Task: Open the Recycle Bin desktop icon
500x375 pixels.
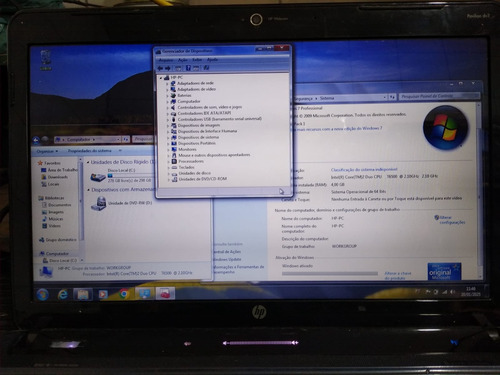Action: [46, 60]
